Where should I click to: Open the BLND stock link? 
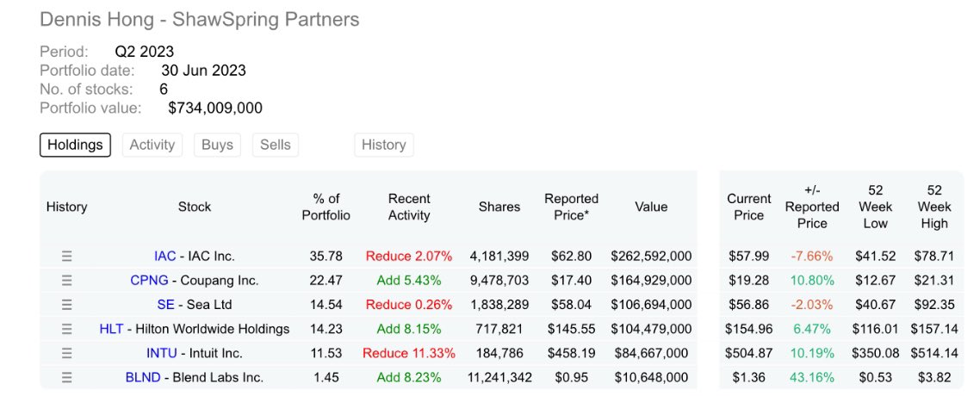(x=144, y=377)
